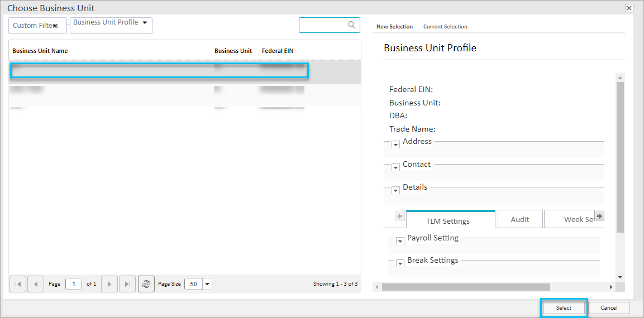The width and height of the screenshot is (644, 318).
Task: Click the profile panel horizontal scrollbar
Action: tap(466, 287)
